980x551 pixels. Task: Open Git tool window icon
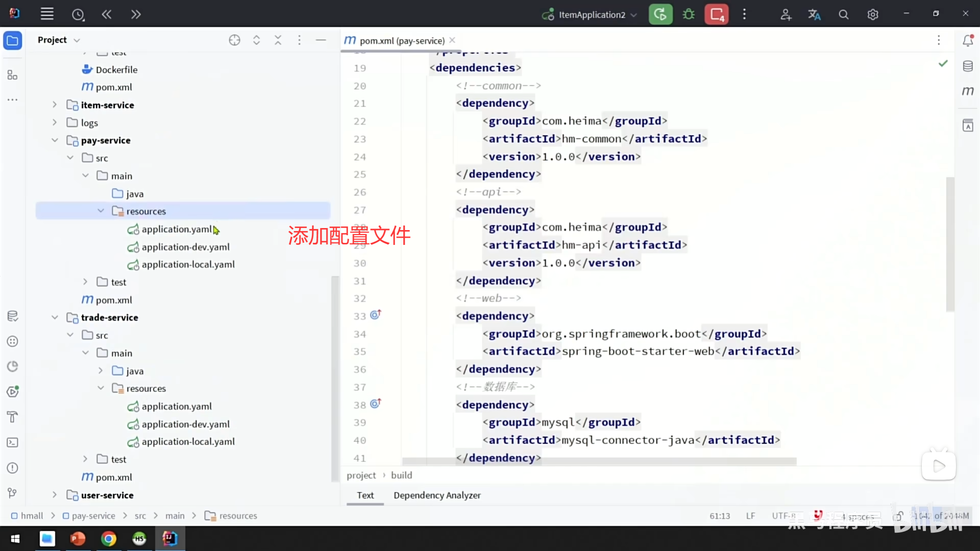point(13,493)
